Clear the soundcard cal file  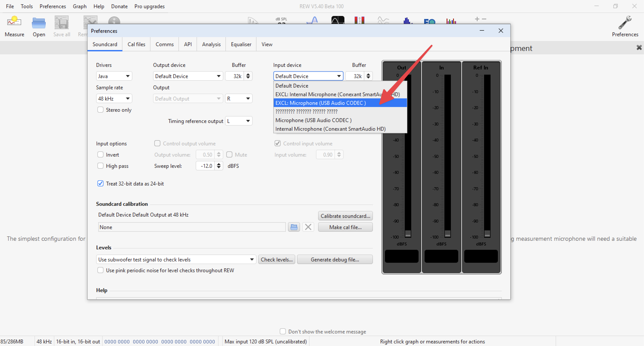[x=308, y=227]
